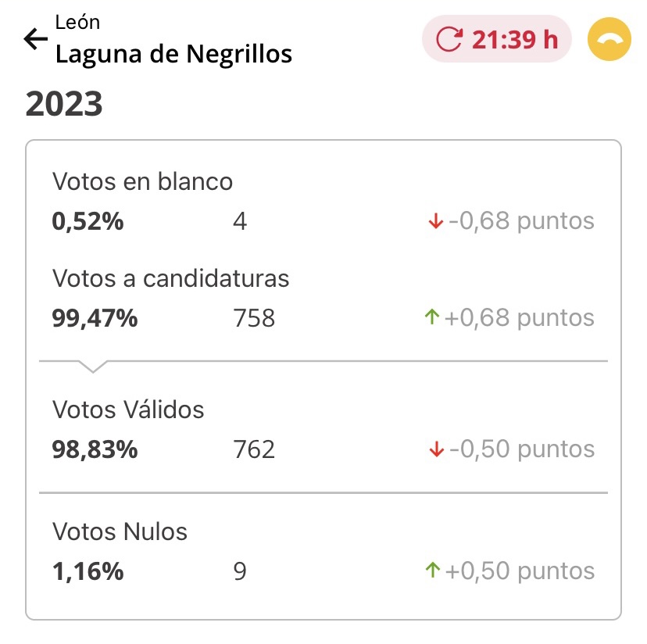
Task: Click the green up arrow for Votos Nulos
Action: (433, 570)
